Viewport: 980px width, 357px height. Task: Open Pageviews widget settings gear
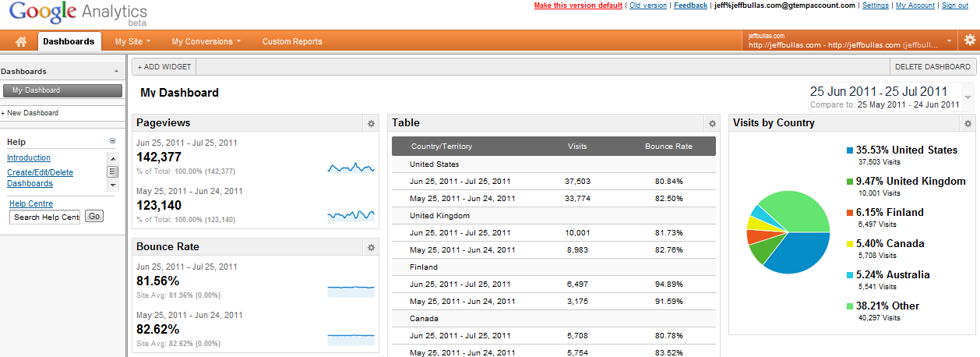[371, 123]
